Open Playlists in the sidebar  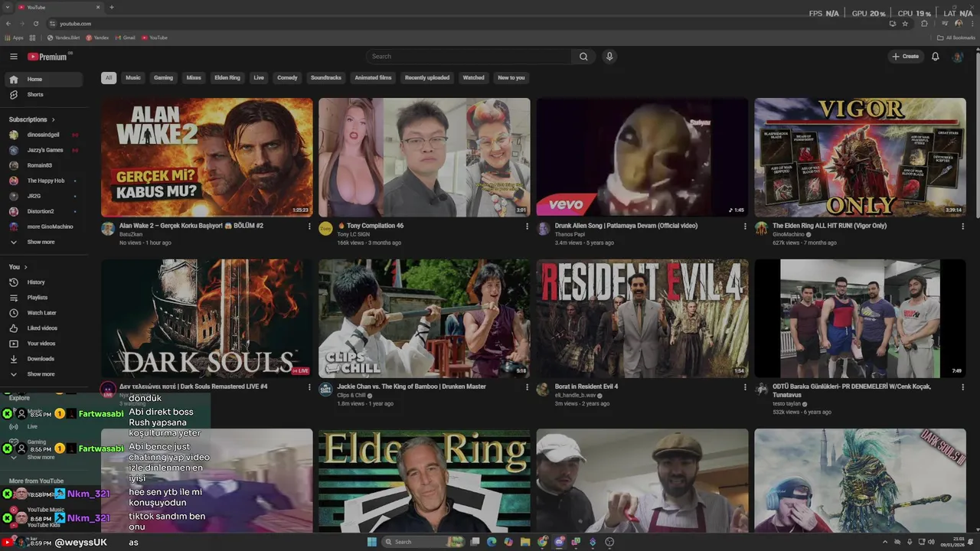[x=44, y=298]
